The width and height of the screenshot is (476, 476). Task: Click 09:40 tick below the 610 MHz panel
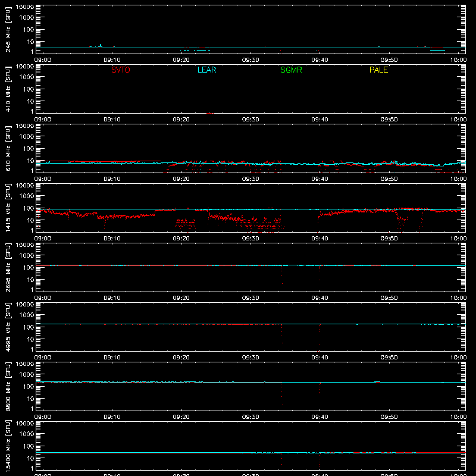[320, 179]
